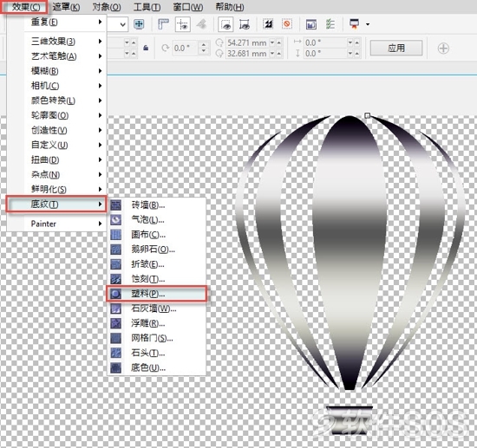Select 塑料(P) from the texture submenu
Screen dimensions: 477x448
point(156,294)
